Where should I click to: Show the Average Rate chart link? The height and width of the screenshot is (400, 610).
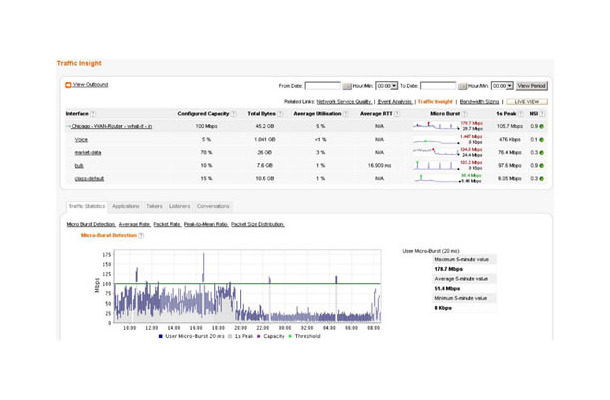pos(134,225)
